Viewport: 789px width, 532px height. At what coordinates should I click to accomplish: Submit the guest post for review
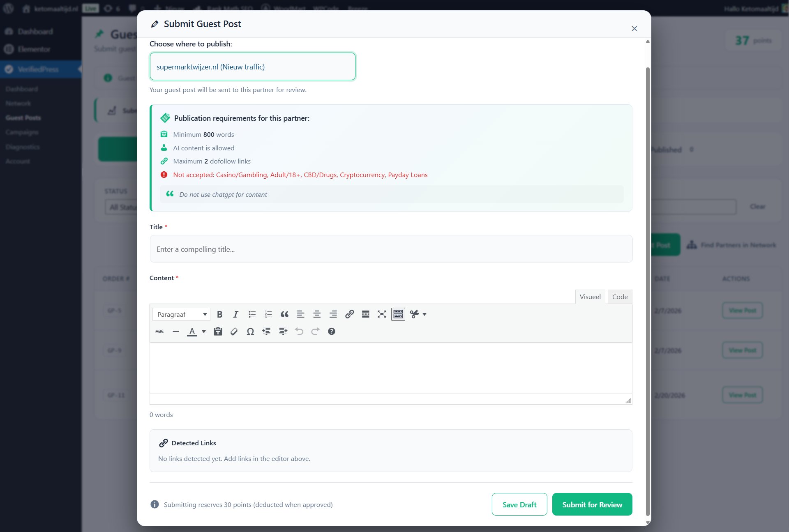[592, 504]
